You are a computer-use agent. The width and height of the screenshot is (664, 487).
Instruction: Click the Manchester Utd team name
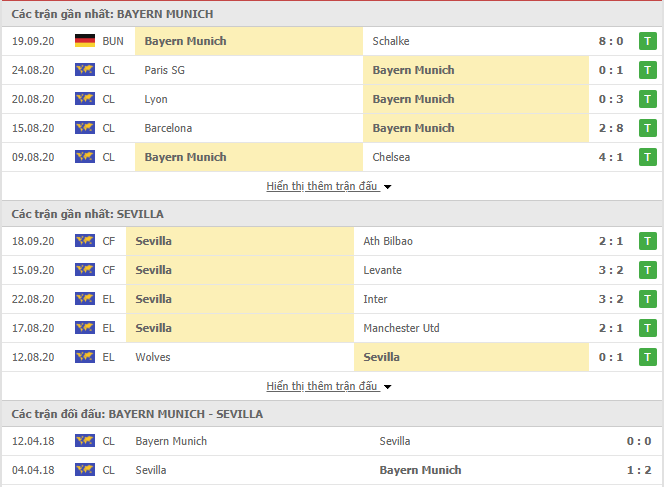click(x=401, y=328)
